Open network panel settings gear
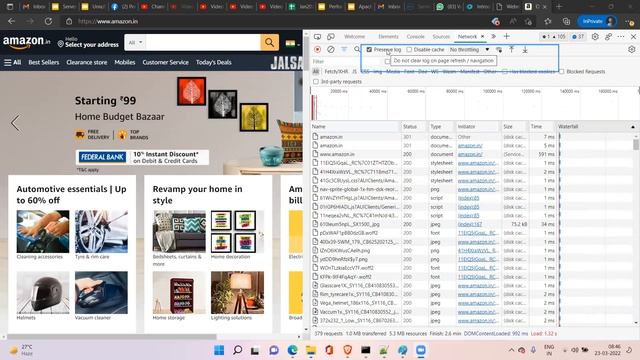 pos(631,49)
